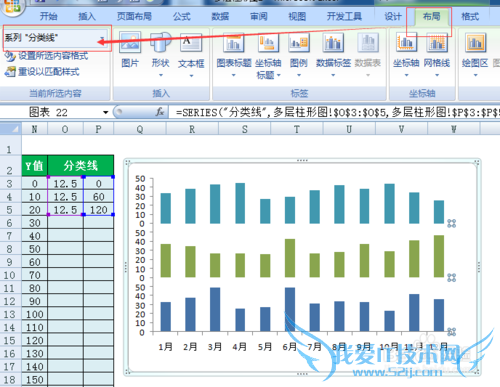Click the select-all corner of the sheet
Viewport: 500px width, 387px height.
point(11,129)
